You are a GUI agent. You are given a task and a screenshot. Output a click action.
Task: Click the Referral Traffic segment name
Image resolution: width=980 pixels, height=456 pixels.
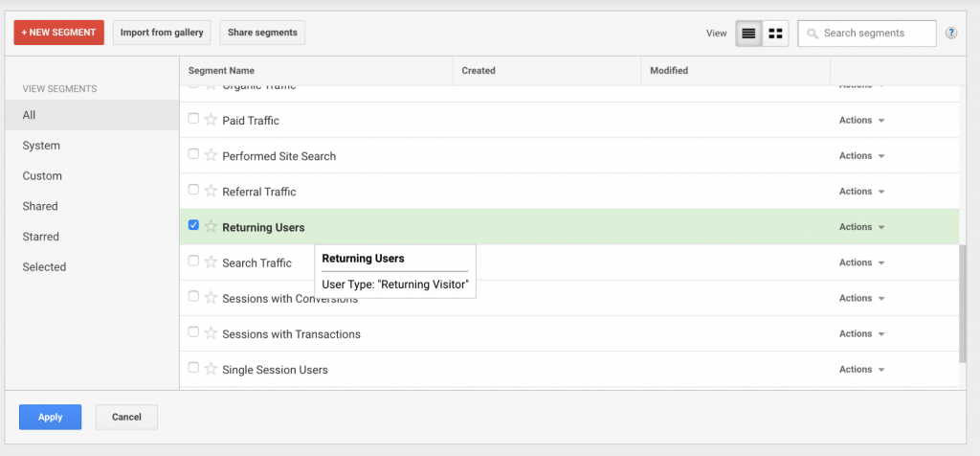coord(259,192)
